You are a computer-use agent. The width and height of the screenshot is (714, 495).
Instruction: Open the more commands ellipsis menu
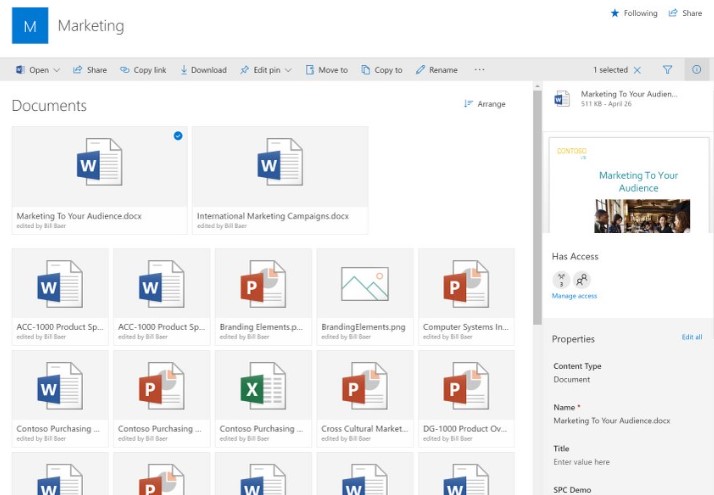tap(479, 70)
